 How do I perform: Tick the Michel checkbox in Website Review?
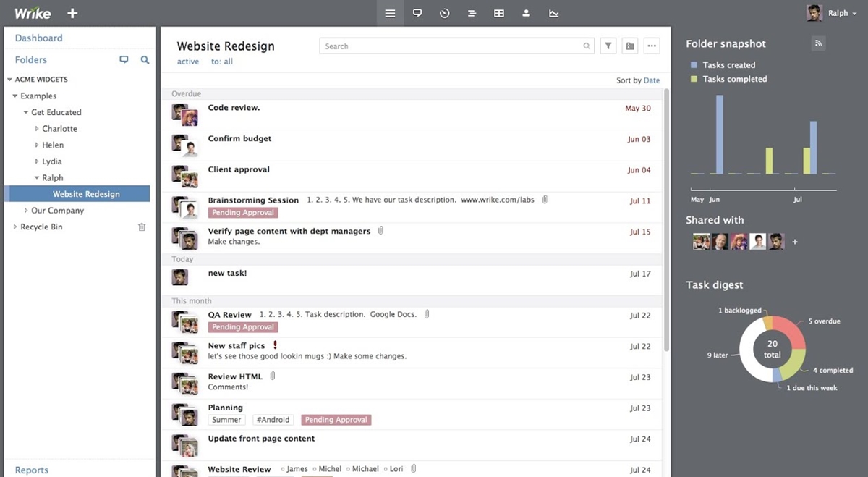(315, 469)
